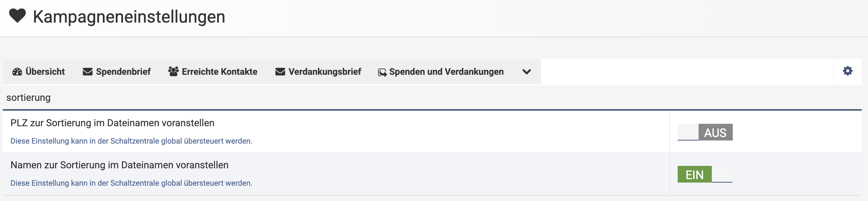Screen dimensions: 868x201
Task: Click the dashboard gauge icon for Übersicht
Action: pos(17,72)
